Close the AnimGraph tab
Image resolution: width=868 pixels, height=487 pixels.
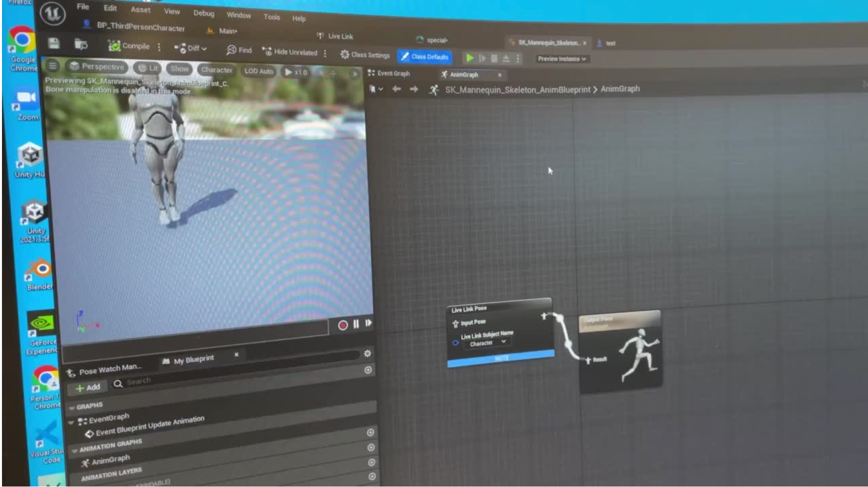pos(499,75)
